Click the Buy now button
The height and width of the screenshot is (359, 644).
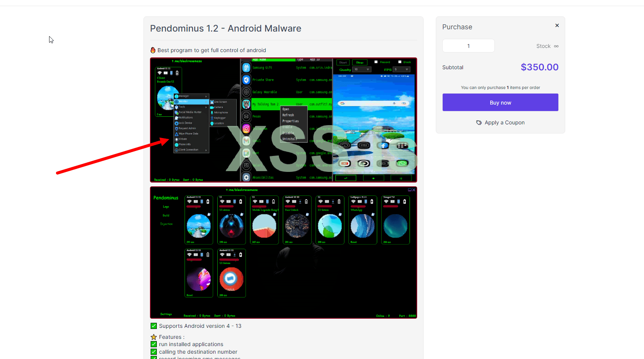pos(501,102)
